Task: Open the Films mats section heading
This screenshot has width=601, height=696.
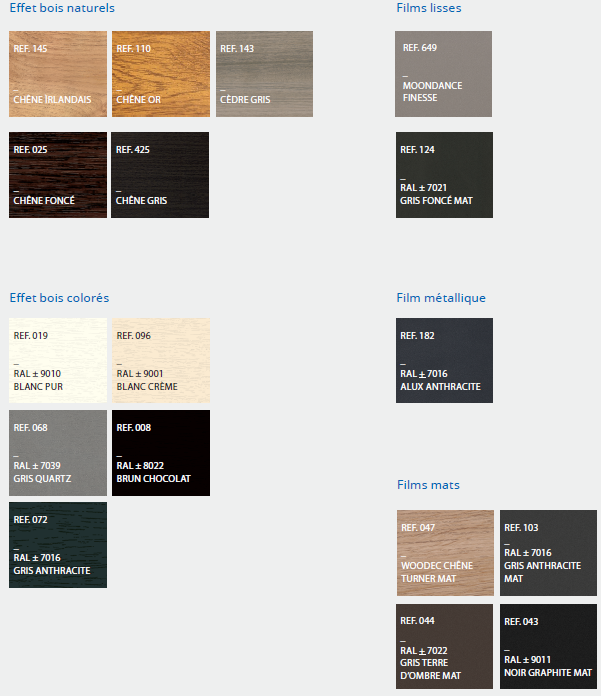Action: (x=428, y=485)
